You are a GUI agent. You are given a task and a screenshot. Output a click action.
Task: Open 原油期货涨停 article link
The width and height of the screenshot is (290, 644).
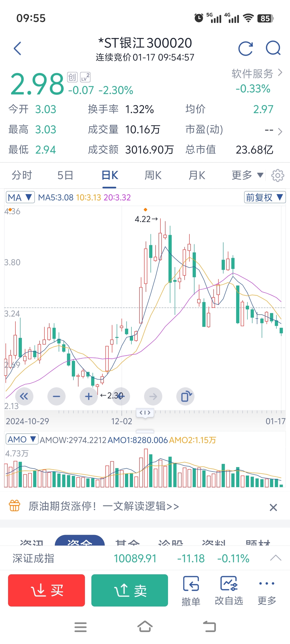pos(104,506)
